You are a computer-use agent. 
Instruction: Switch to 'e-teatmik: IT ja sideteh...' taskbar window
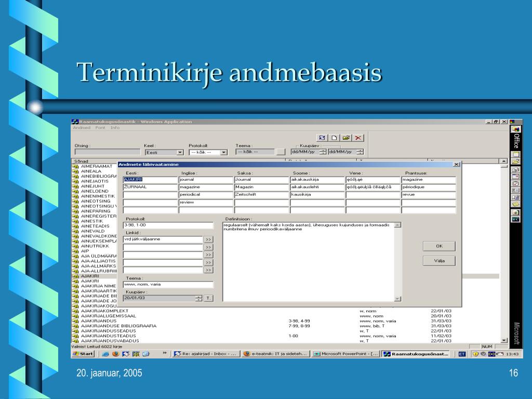tap(275, 354)
